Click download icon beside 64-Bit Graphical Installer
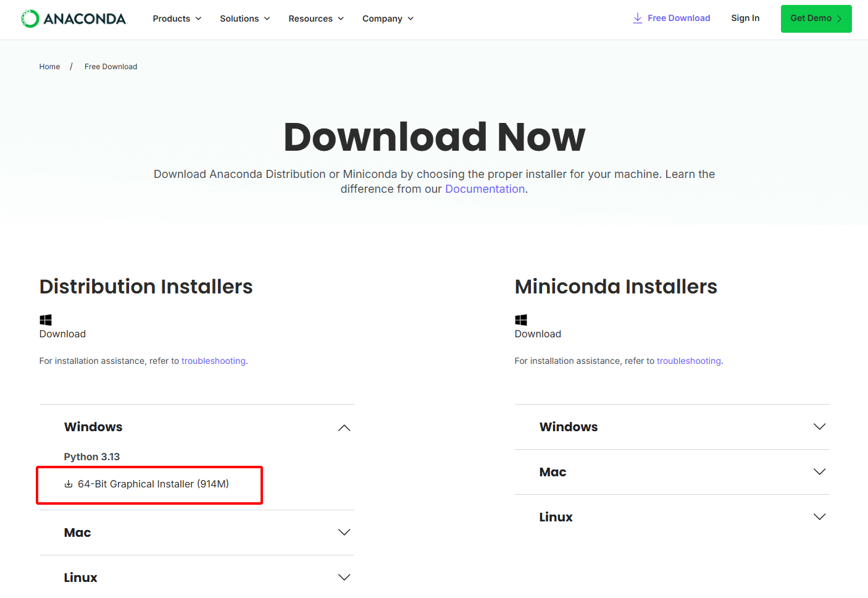 tap(69, 484)
